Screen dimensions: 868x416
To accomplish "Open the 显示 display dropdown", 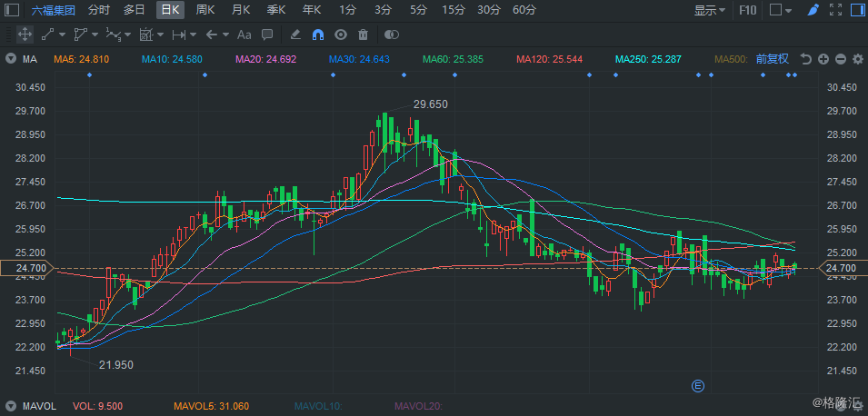I will point(710,10).
